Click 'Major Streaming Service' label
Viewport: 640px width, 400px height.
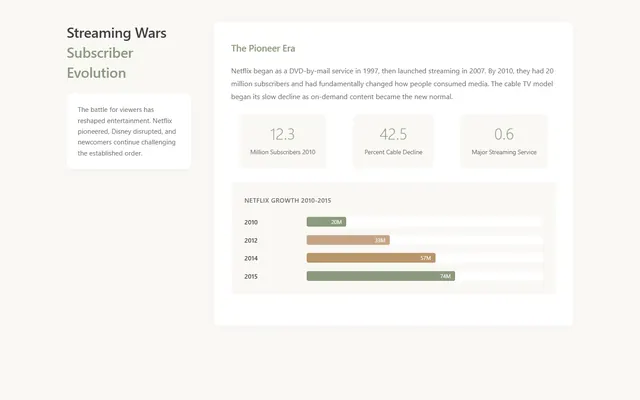tap(504, 152)
